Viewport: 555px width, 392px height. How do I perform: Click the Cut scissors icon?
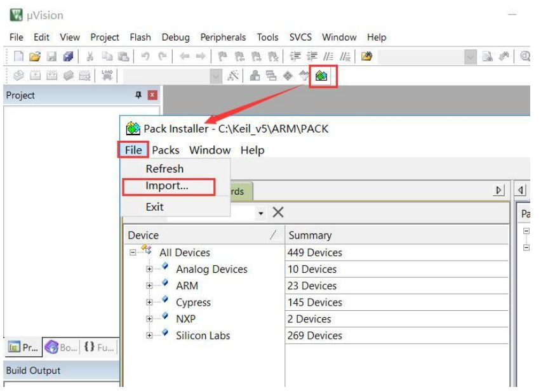[90, 56]
